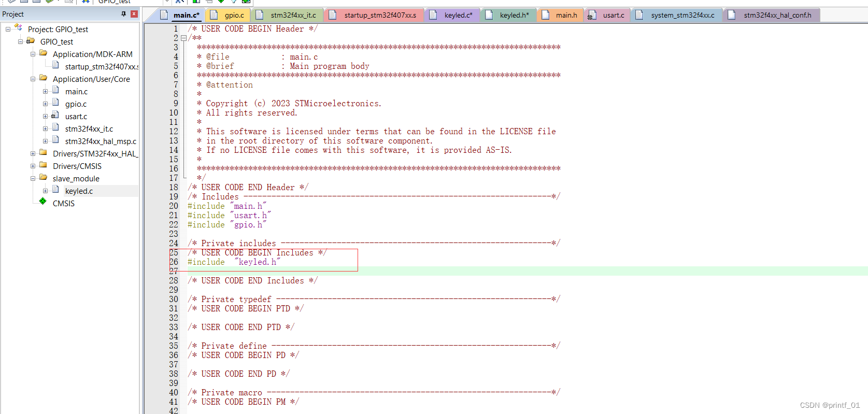
Task: Place cursor on USER CODE END Includes line
Action: pyautogui.click(x=252, y=281)
